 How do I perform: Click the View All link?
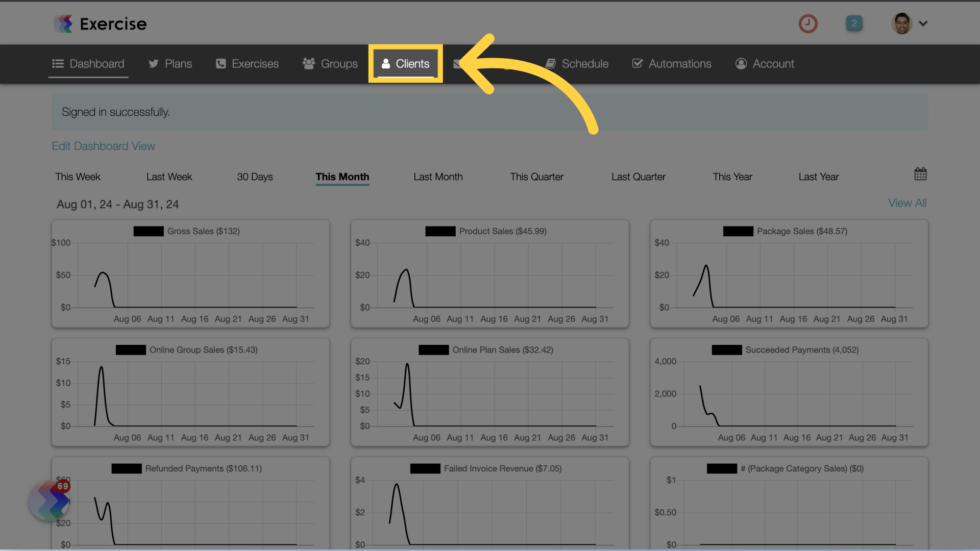tap(908, 202)
